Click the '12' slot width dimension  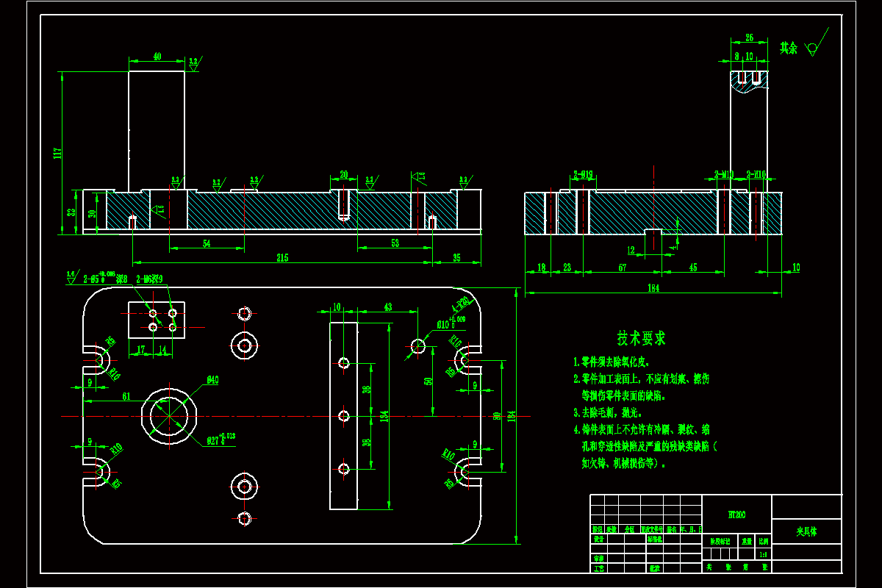631,250
